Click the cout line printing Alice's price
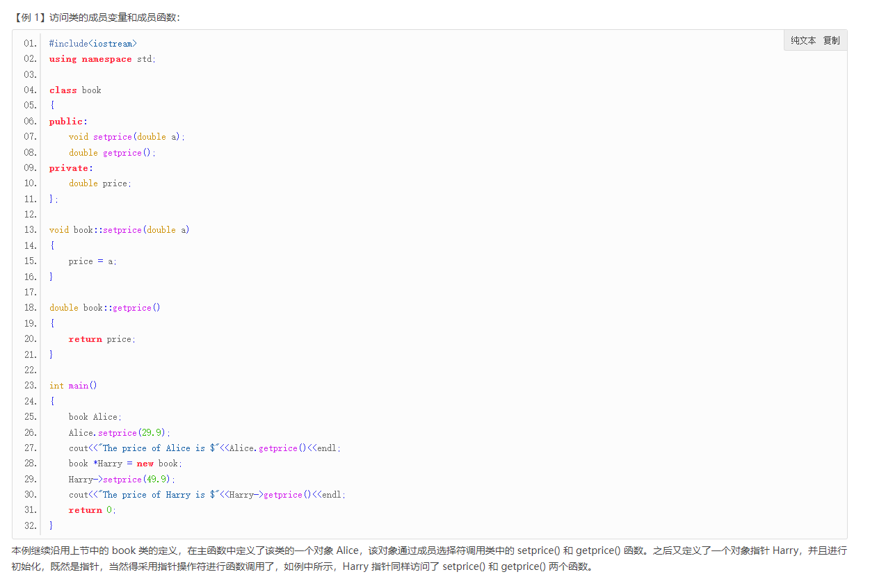 click(x=205, y=448)
